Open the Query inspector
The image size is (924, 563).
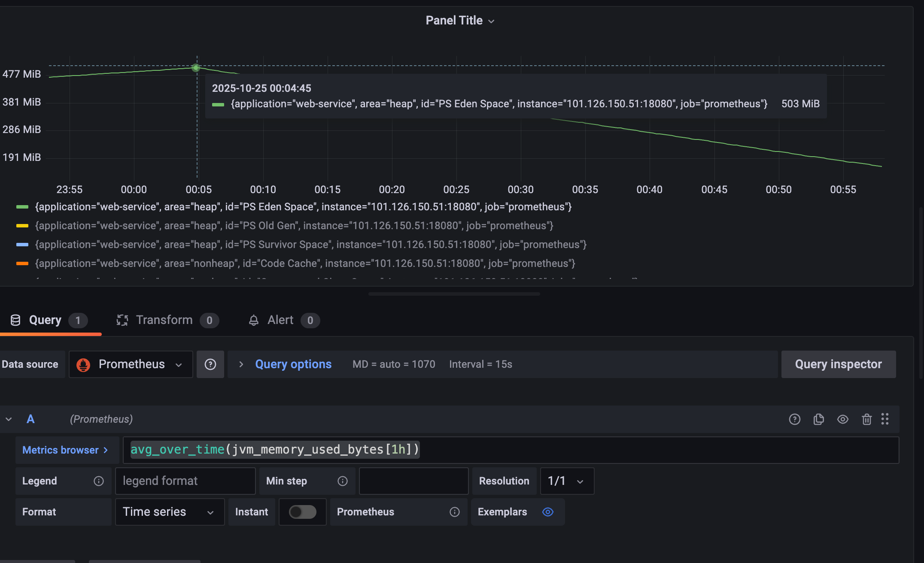pos(838,364)
